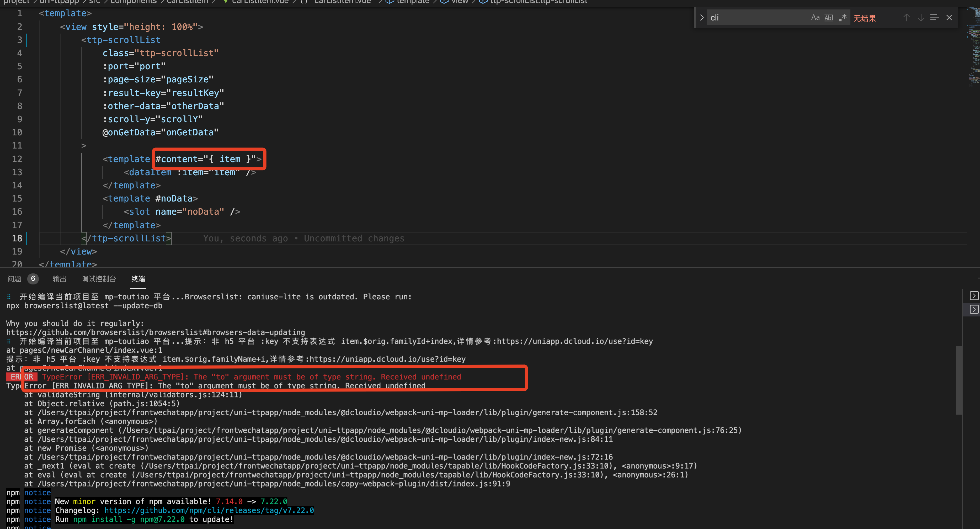Select the 终端 terminal tab

[138, 279]
